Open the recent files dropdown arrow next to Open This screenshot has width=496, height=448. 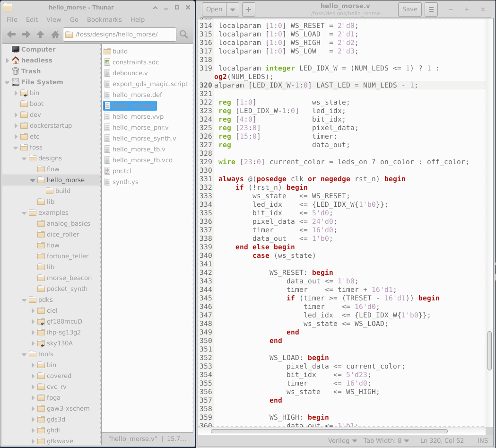233,9
